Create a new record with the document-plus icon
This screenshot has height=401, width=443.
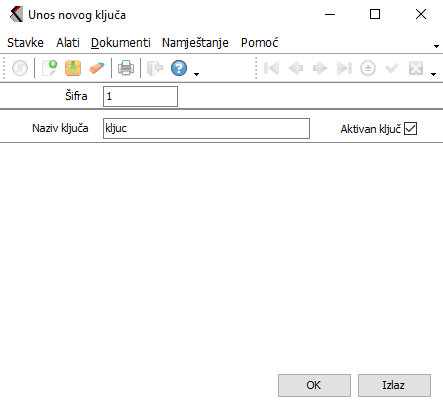pyautogui.click(x=50, y=68)
